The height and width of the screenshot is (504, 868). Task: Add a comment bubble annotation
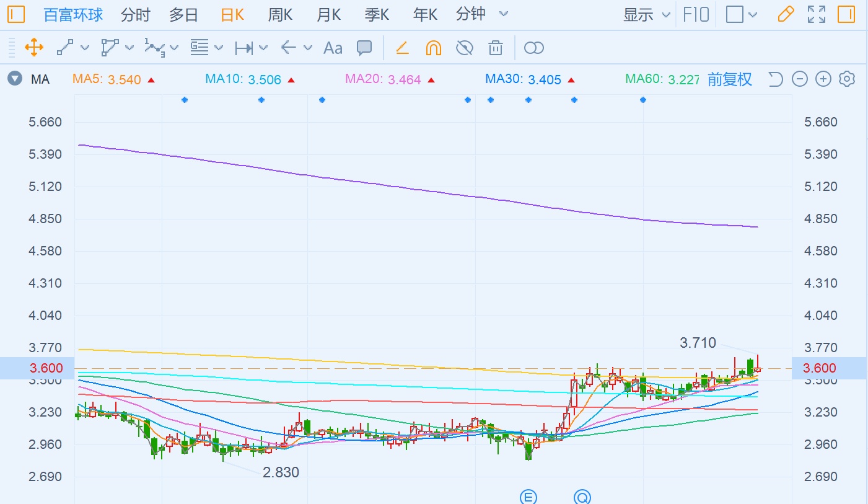pos(364,48)
